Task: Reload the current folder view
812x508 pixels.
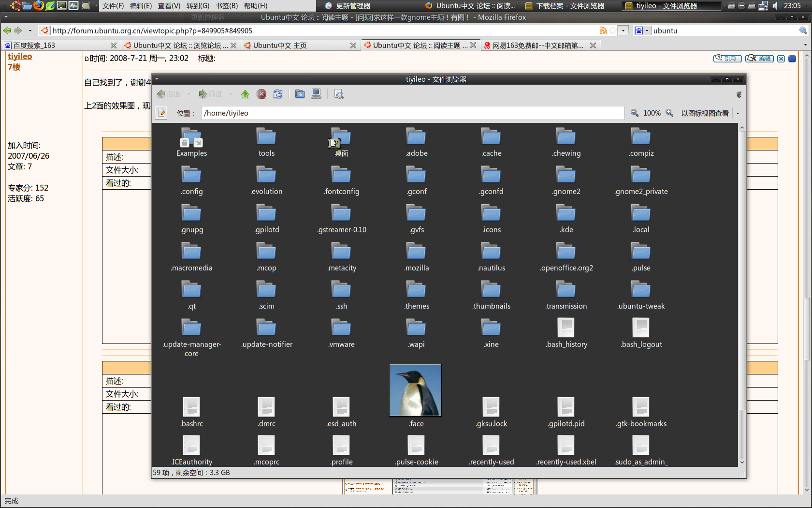Action: pos(278,94)
